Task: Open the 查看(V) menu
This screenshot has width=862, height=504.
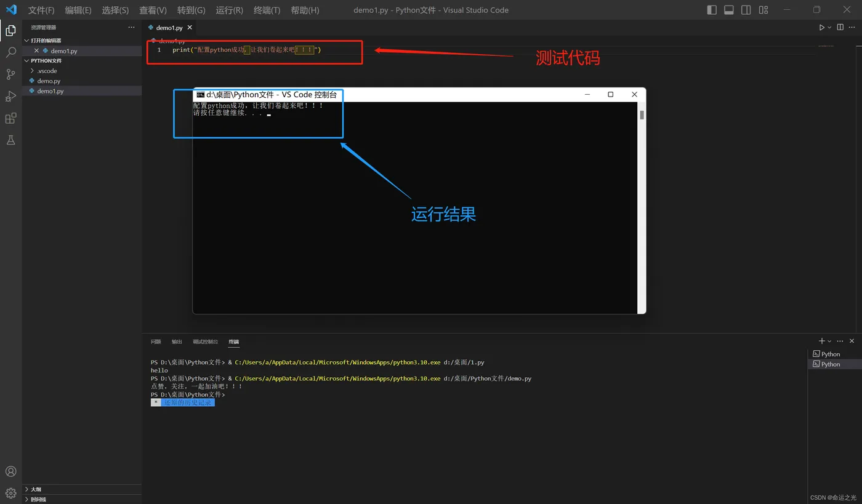Action: coord(153,10)
